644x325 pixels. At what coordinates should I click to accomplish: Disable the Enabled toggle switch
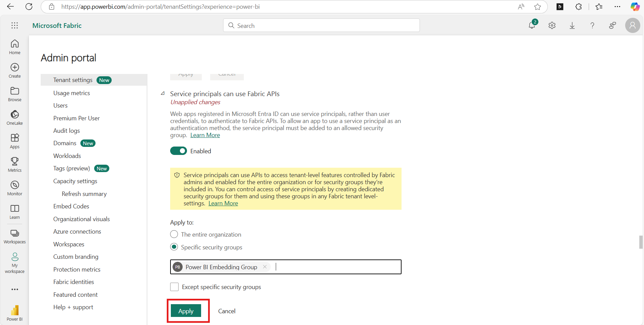point(178,151)
